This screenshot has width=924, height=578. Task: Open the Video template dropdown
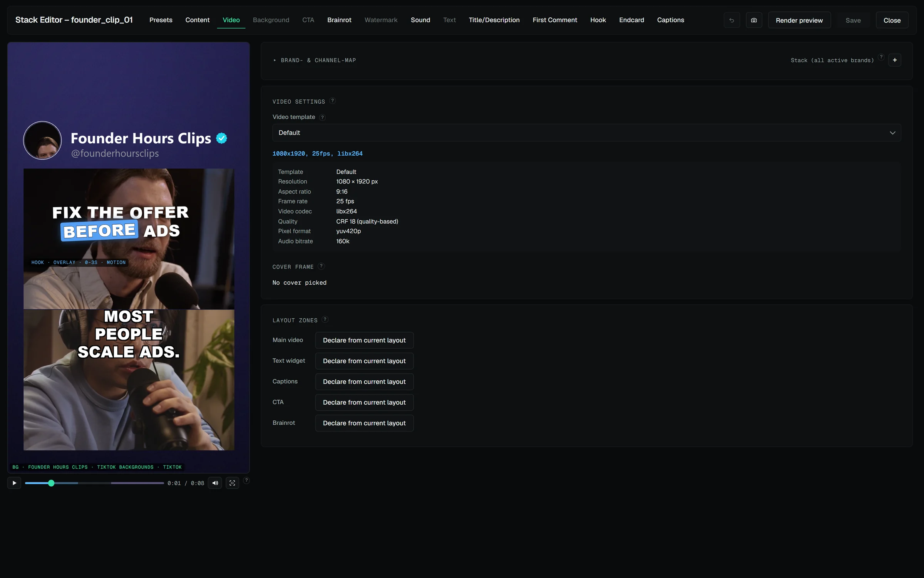pos(586,133)
